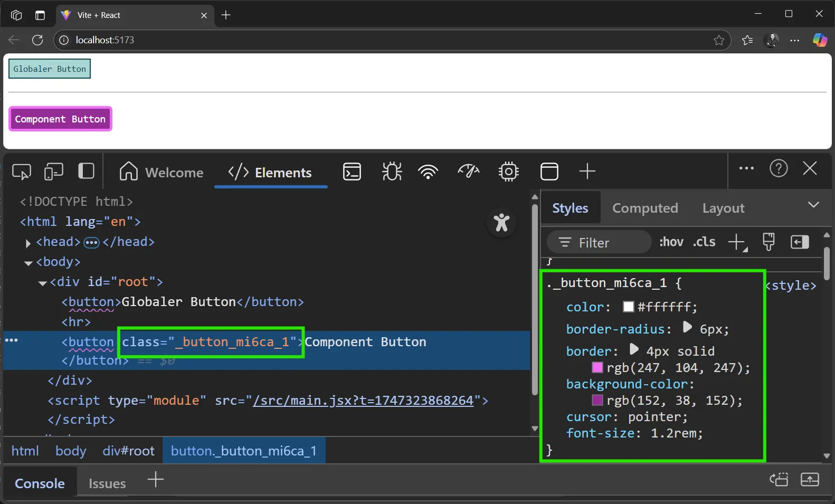Click the Globaler Button on the page

pos(50,69)
